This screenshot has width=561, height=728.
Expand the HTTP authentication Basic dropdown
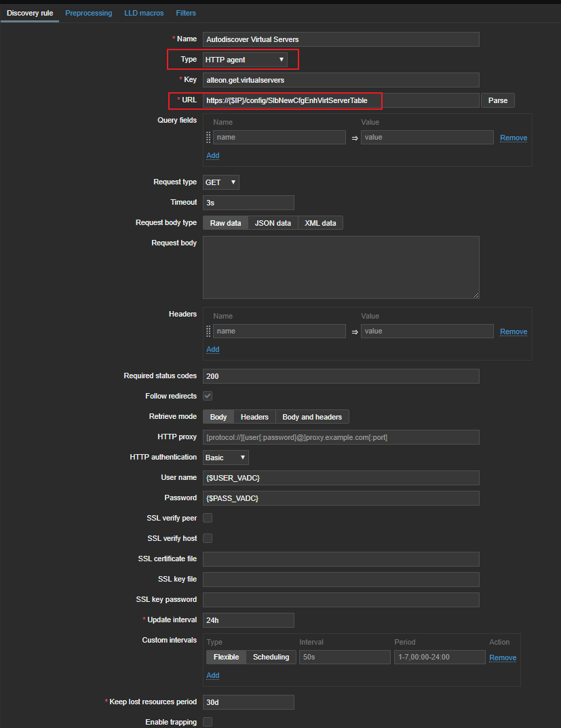click(226, 458)
